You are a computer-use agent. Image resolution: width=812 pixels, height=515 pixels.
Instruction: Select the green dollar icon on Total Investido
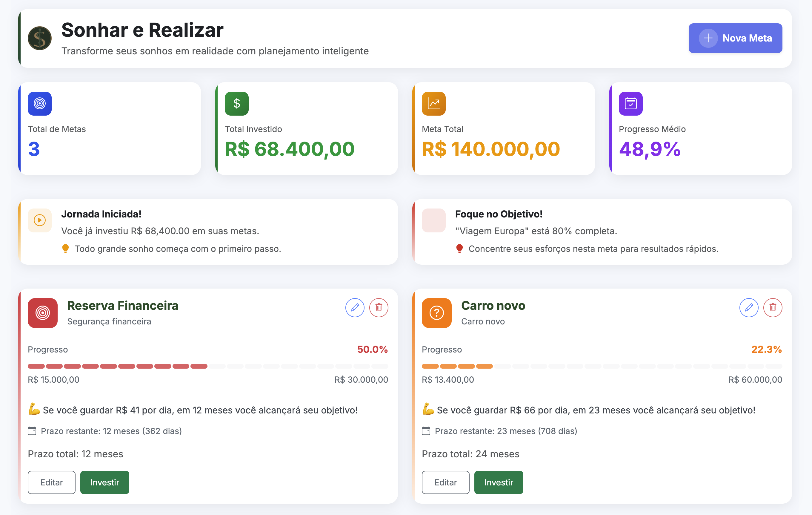pyautogui.click(x=236, y=103)
